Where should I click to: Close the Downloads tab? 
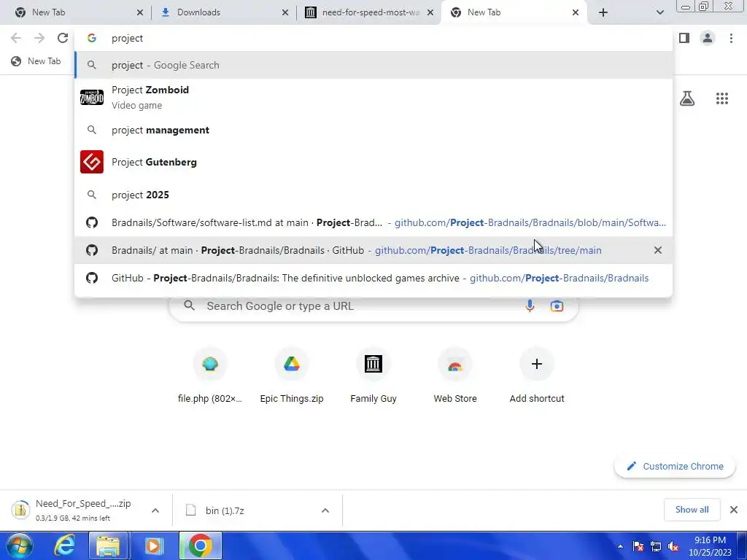tap(285, 12)
